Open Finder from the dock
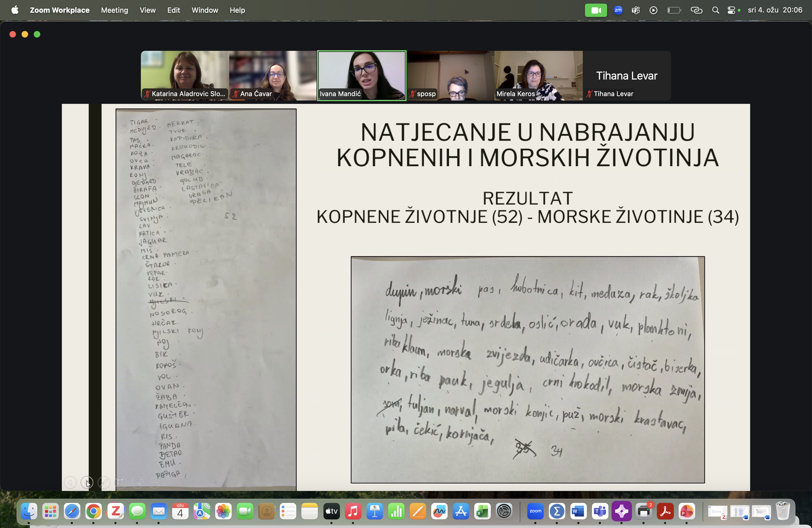This screenshot has height=528, width=812. point(29,511)
